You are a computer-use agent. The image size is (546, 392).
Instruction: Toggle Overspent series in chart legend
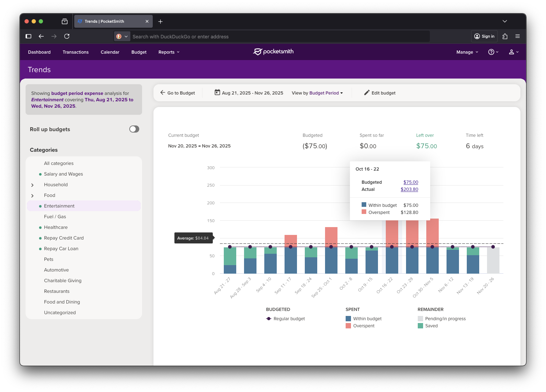tap(363, 326)
